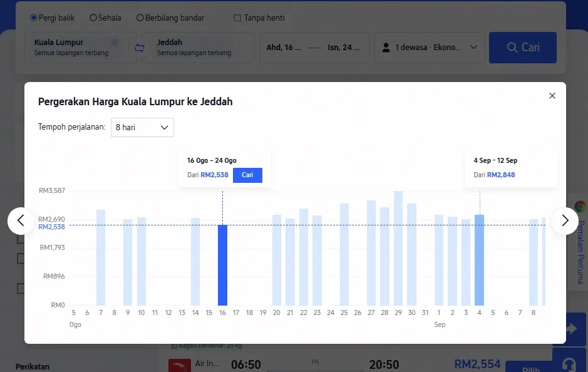Select the 4 Sep price bar

479,260
